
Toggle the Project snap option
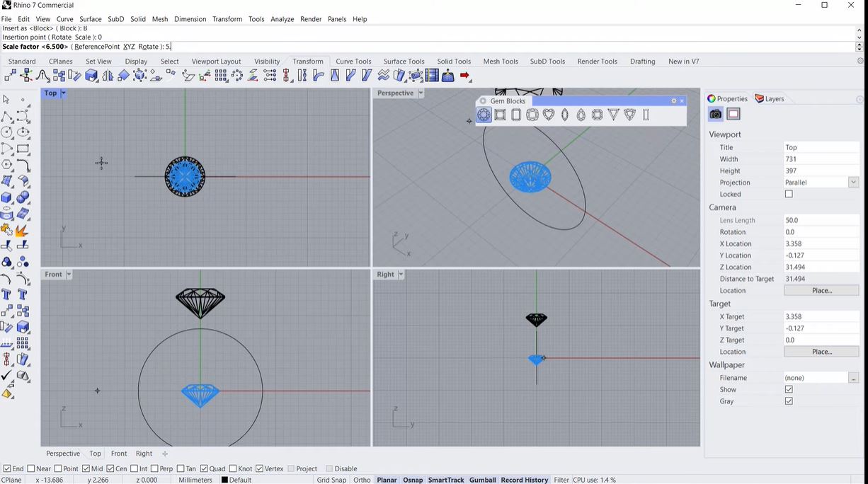point(292,468)
